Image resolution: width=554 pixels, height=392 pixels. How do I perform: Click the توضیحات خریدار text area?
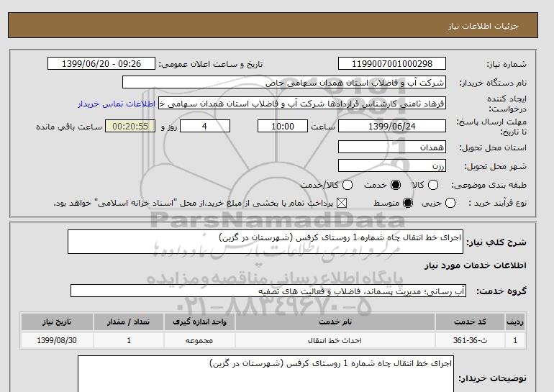265,374
